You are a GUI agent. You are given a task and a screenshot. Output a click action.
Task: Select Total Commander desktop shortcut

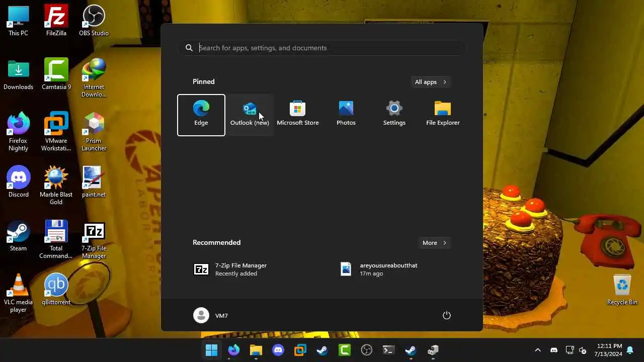[x=56, y=240]
